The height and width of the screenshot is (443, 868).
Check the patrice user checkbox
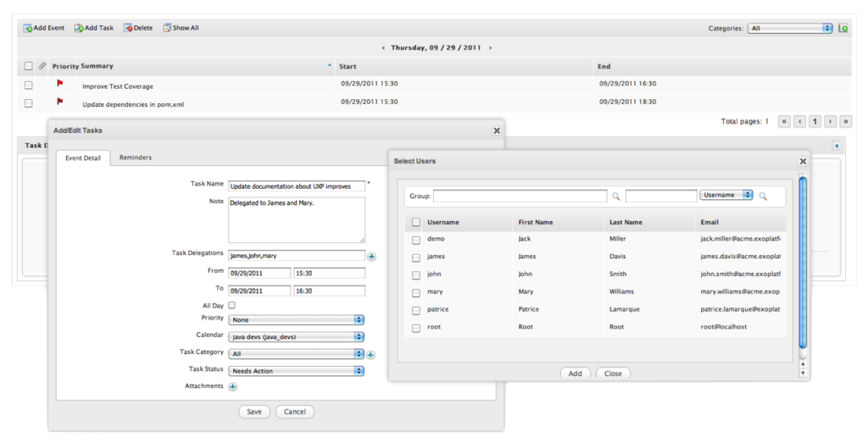[x=416, y=311]
